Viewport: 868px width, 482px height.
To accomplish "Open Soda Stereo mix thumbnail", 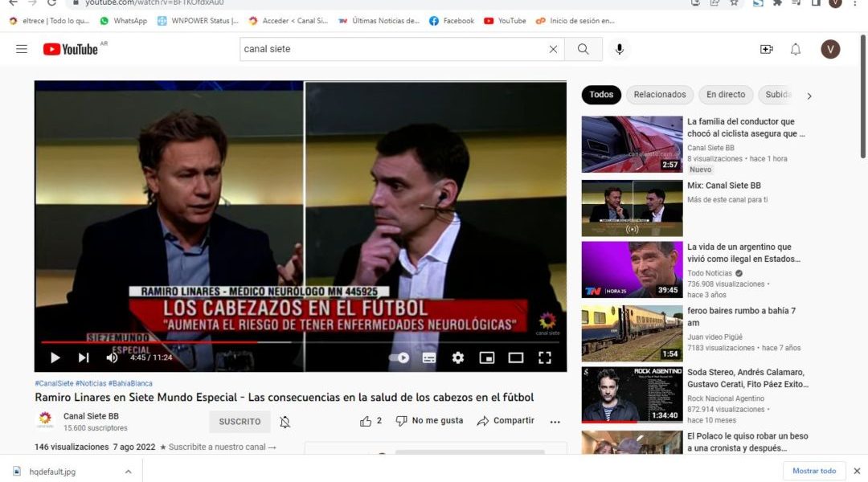I will click(633, 394).
